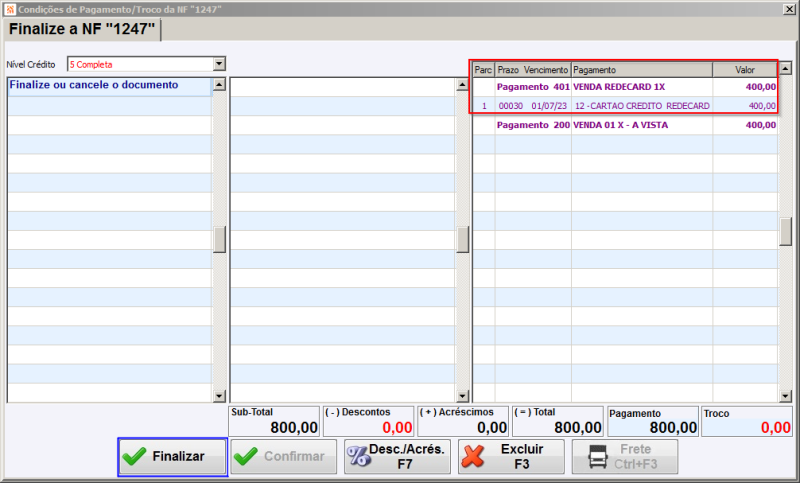The width and height of the screenshot is (800, 483).
Task: Click the Troco 0,00 field
Action: (x=747, y=421)
